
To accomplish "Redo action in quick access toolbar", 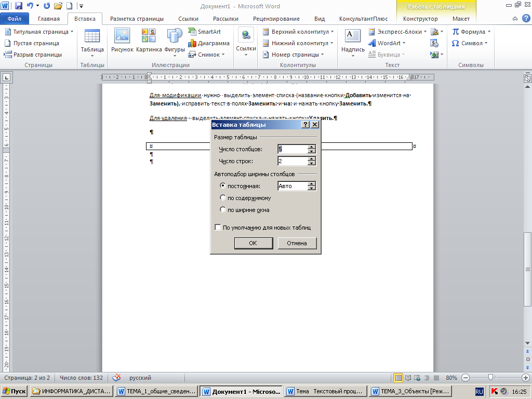I will click(47, 6).
